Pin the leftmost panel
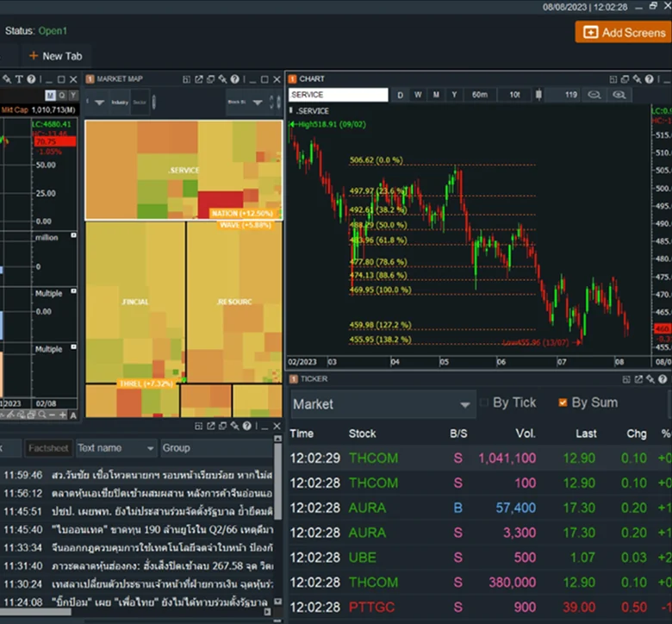Viewport: 672px width, 624px height. tap(7, 79)
